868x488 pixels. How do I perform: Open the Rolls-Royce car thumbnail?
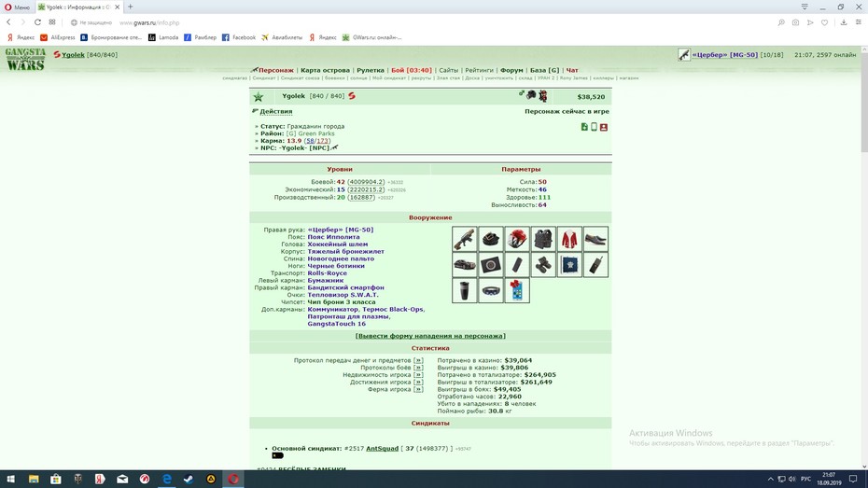click(465, 265)
